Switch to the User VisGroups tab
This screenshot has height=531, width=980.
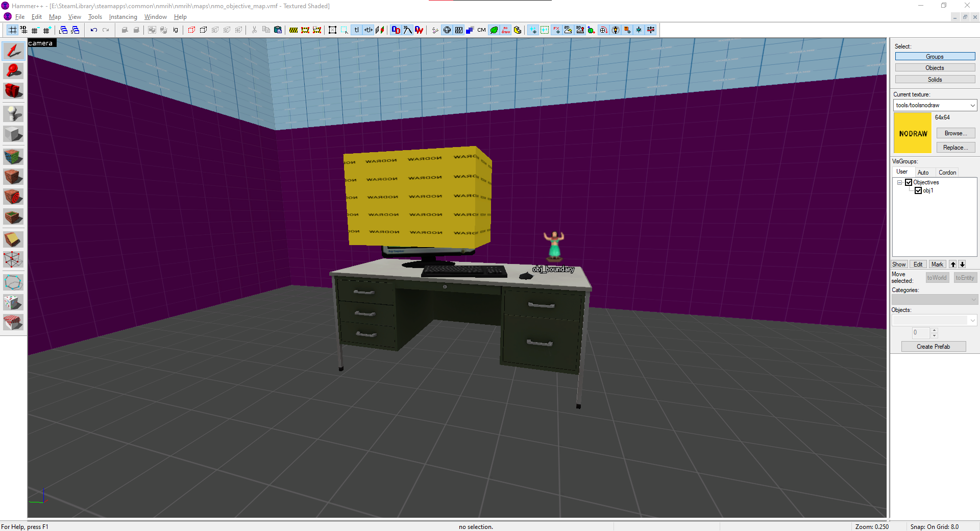pyautogui.click(x=902, y=172)
